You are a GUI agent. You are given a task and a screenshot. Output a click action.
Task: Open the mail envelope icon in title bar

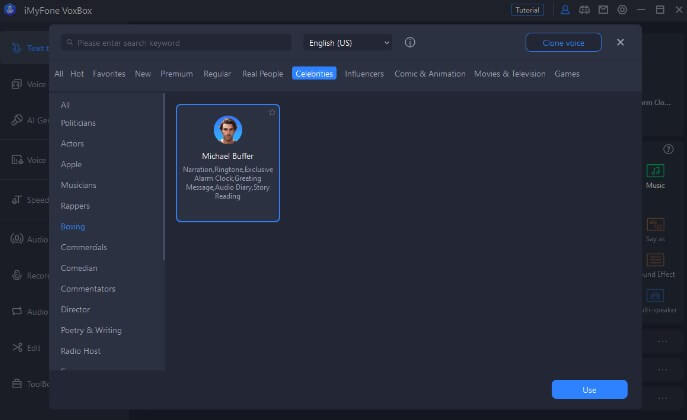603,10
